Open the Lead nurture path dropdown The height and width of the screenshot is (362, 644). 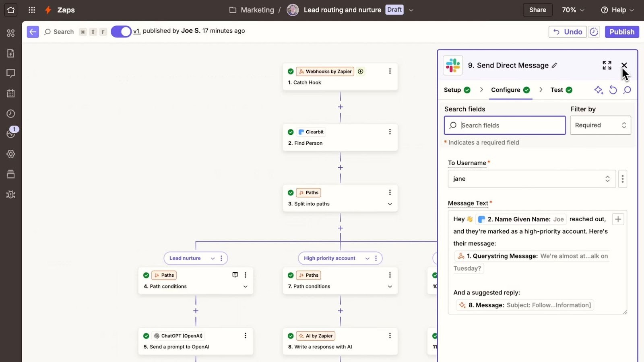coord(212,258)
